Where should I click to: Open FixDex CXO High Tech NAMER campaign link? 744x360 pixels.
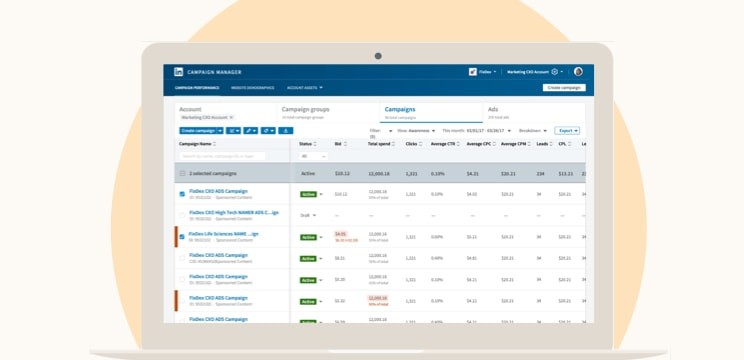point(234,212)
